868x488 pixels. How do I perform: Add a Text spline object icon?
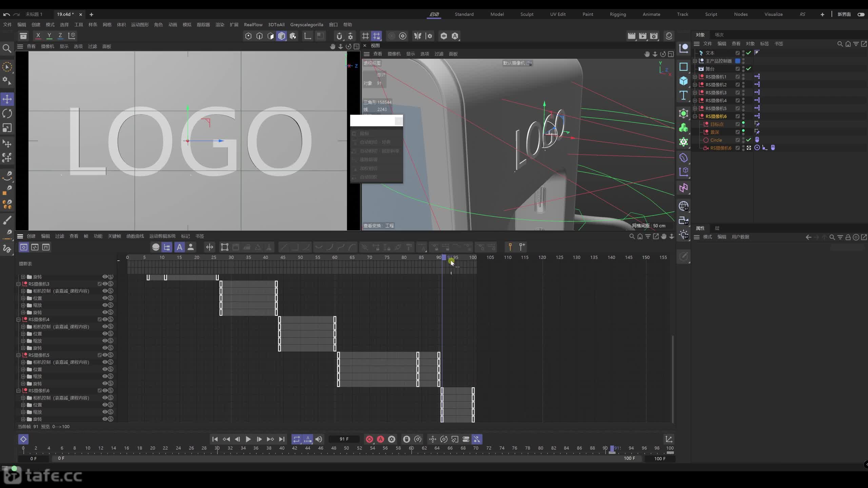683,96
